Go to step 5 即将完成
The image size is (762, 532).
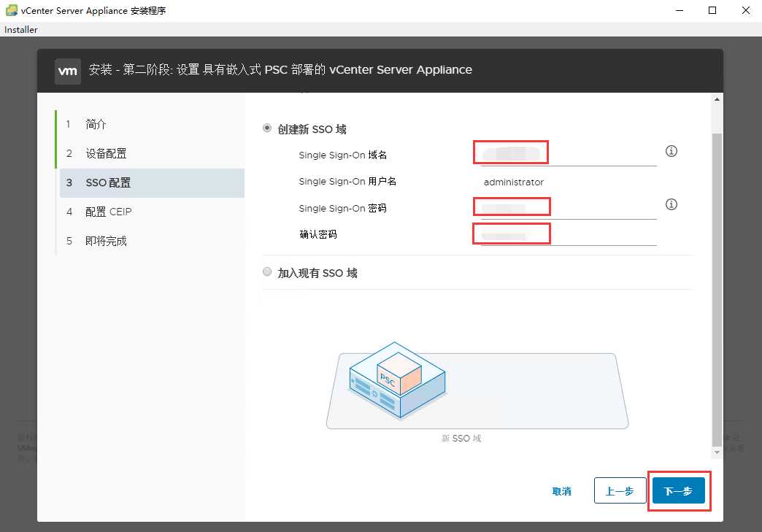[x=106, y=241]
